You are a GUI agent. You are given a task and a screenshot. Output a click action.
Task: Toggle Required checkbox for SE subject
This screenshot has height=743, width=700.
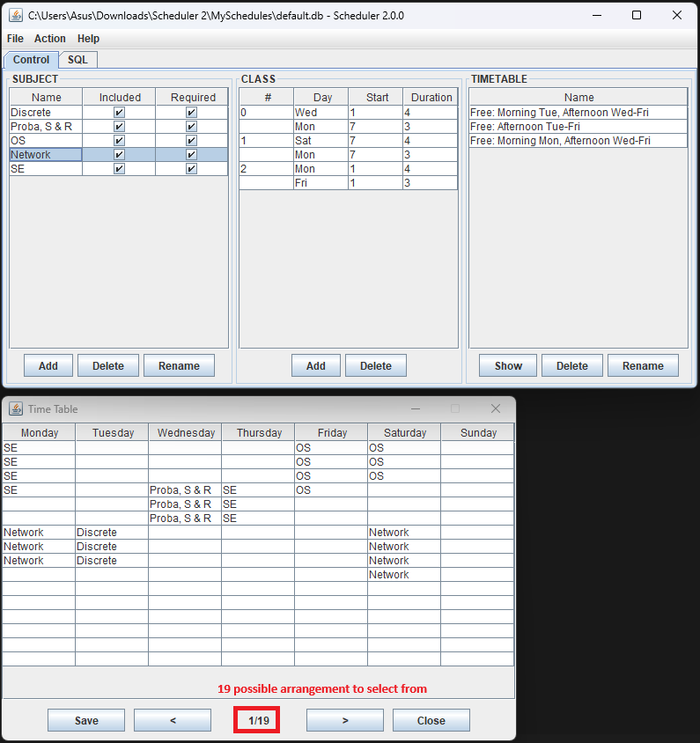click(x=191, y=169)
